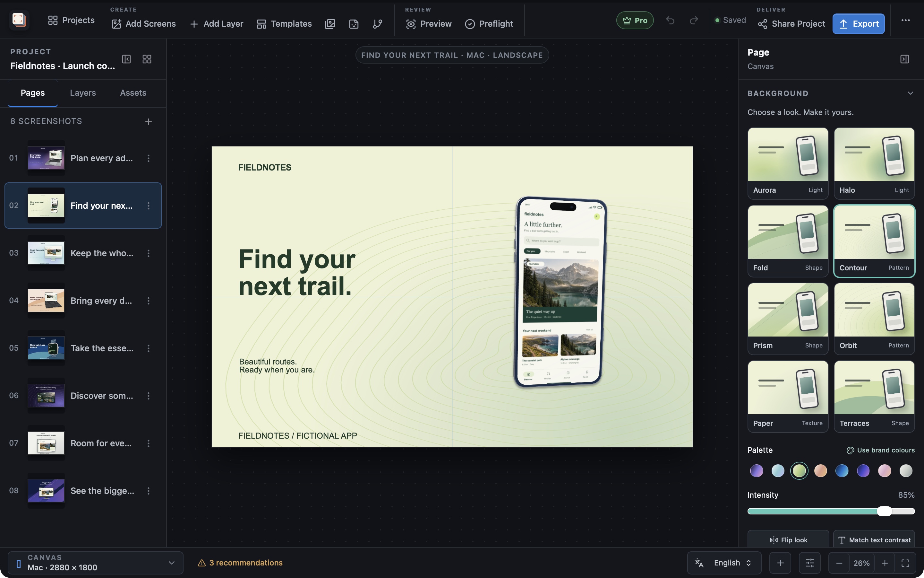Pick the grey palette swatch
The image size is (924, 578).
[x=906, y=470]
